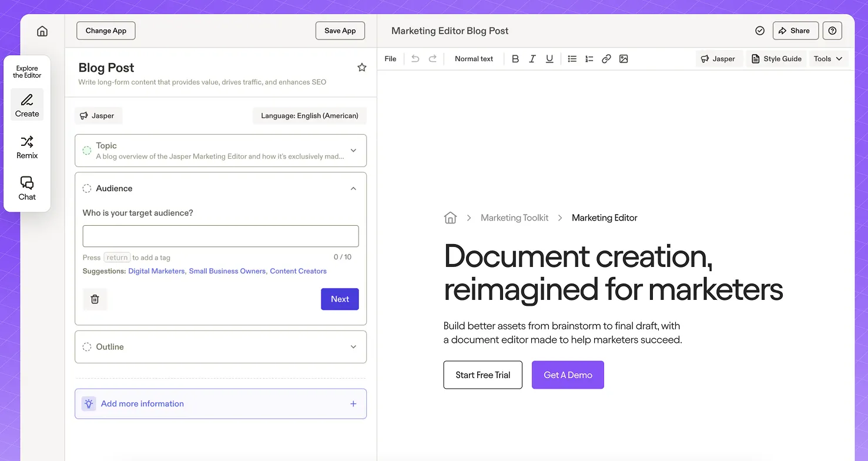This screenshot has width=868, height=461.
Task: Change the Language: English (American) setting
Action: (x=310, y=116)
